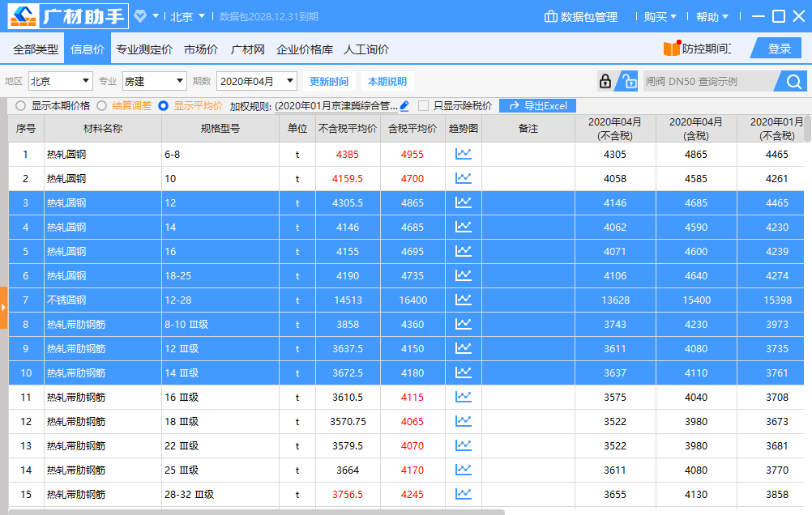The image size is (812, 515).
Task: Click the locked padlock icon
Action: [605, 81]
